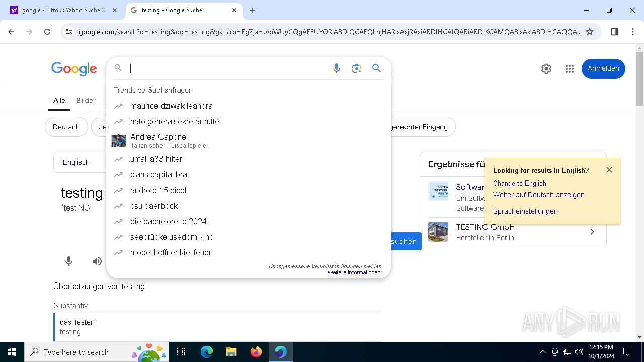This screenshot has height=362, width=644.
Task: Click the blue search magnifier button
Action: (x=376, y=68)
